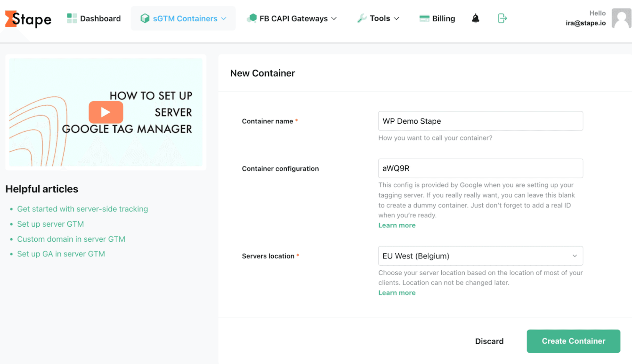The width and height of the screenshot is (632, 364).
Task: Click Learn more under Servers location
Action: [397, 293]
